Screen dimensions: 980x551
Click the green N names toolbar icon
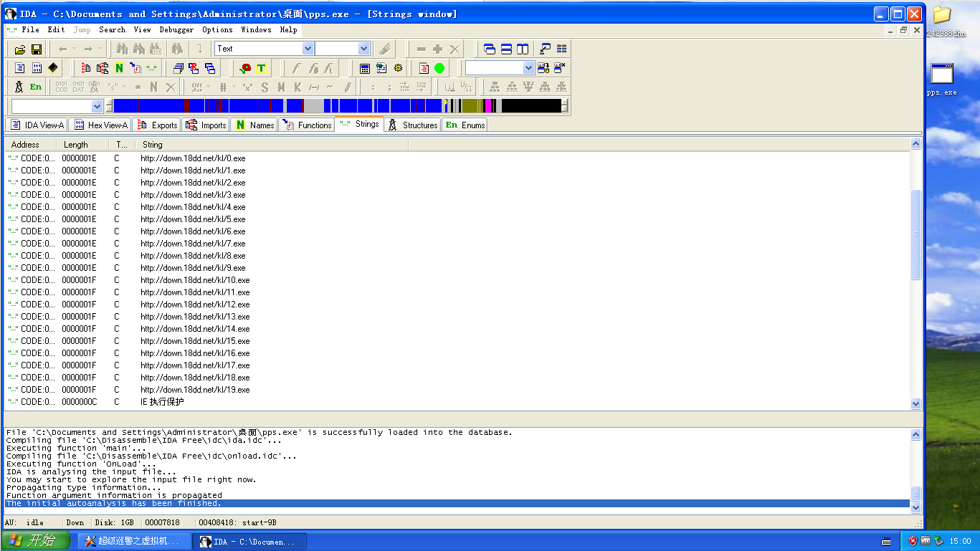(x=119, y=68)
